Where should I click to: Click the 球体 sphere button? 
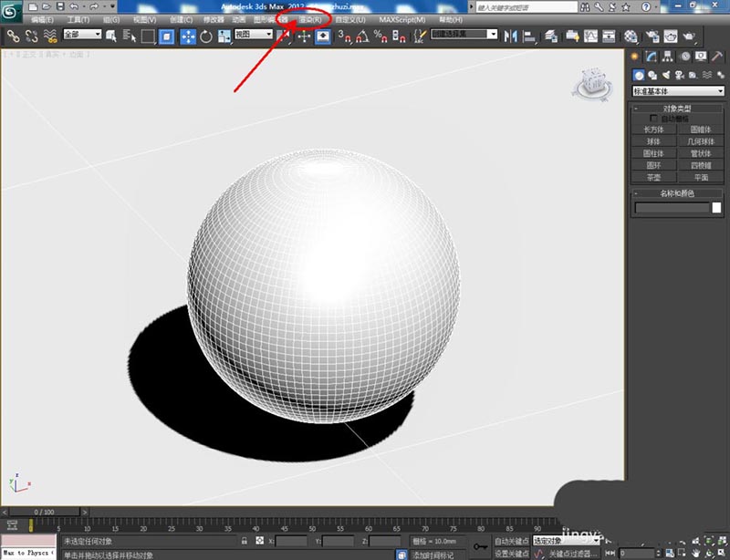[x=654, y=141]
